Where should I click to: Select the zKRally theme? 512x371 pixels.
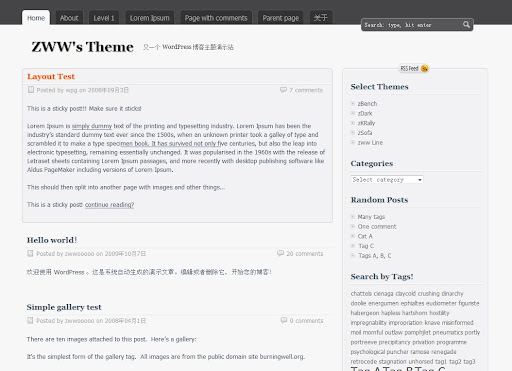[366, 123]
